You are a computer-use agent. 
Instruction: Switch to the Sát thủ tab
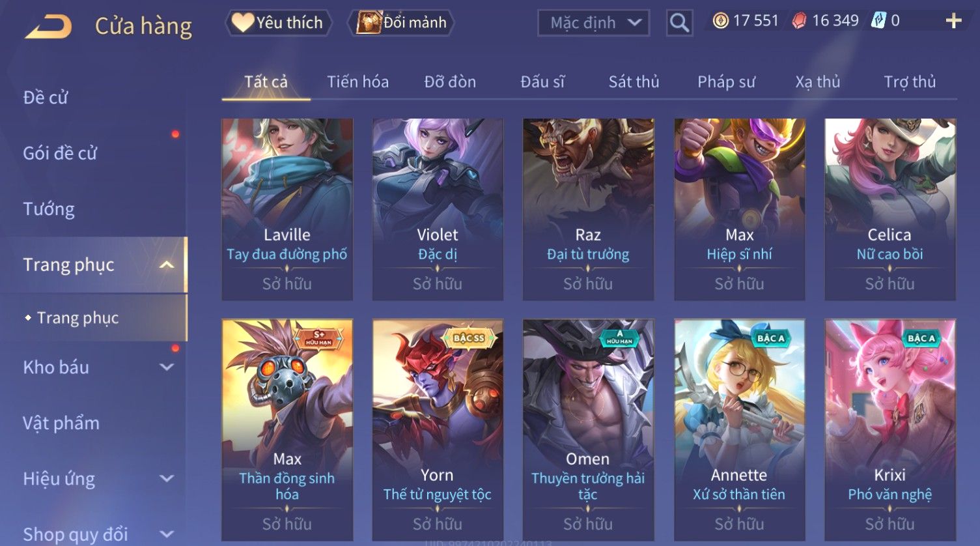(634, 81)
